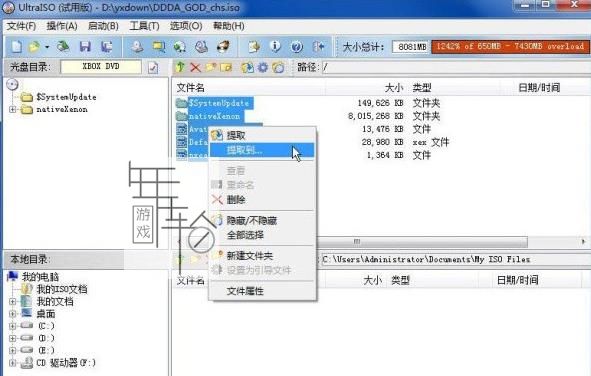Click the 149,626 KB size cell
The height and width of the screenshot is (376, 591).
380,103
